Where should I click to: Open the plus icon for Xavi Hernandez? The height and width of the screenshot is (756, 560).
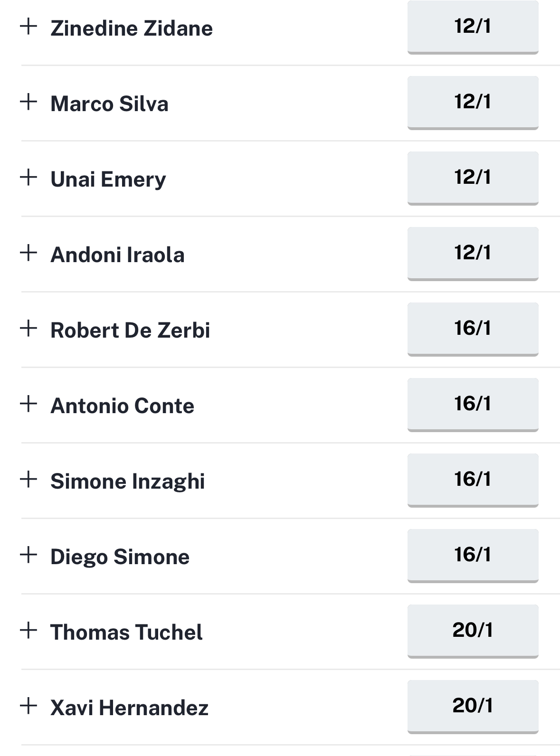point(28,706)
